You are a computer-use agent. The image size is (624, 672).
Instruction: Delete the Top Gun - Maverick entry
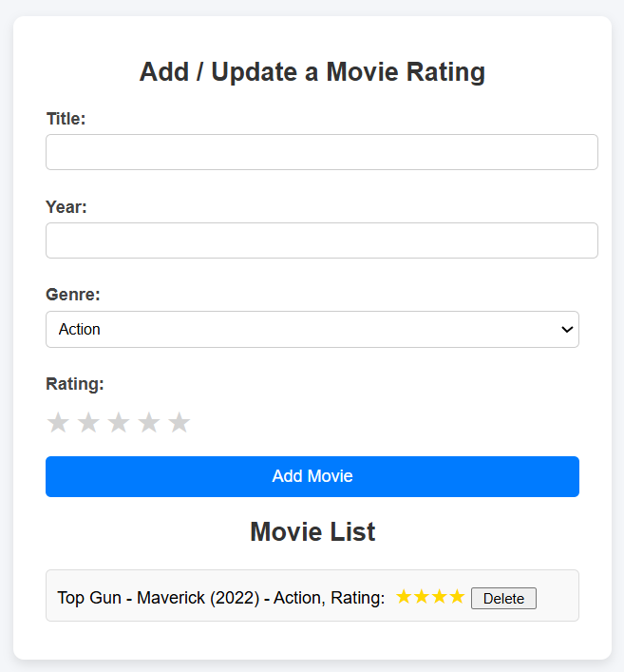tap(503, 598)
